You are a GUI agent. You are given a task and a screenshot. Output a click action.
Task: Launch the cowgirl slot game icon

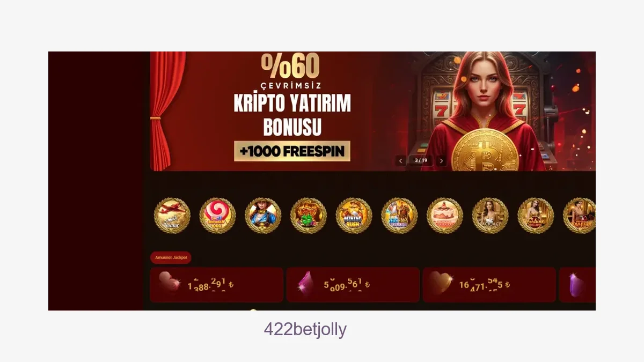coord(263,216)
